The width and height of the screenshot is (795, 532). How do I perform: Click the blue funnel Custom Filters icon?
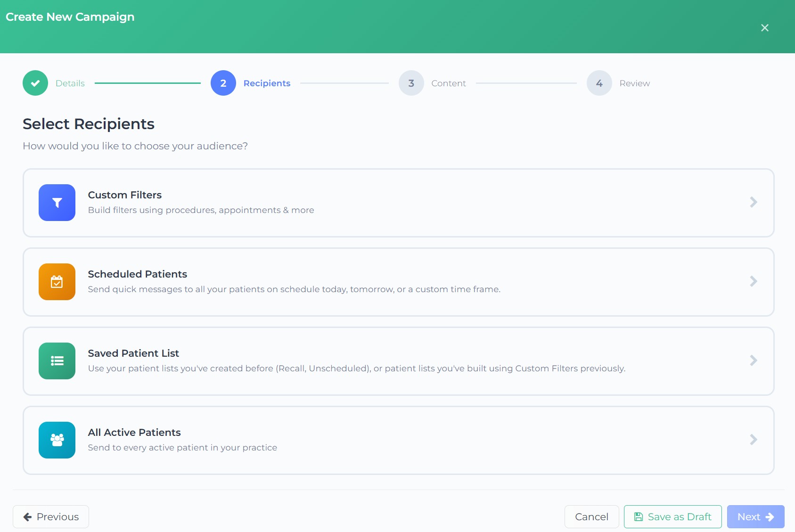pyautogui.click(x=57, y=203)
